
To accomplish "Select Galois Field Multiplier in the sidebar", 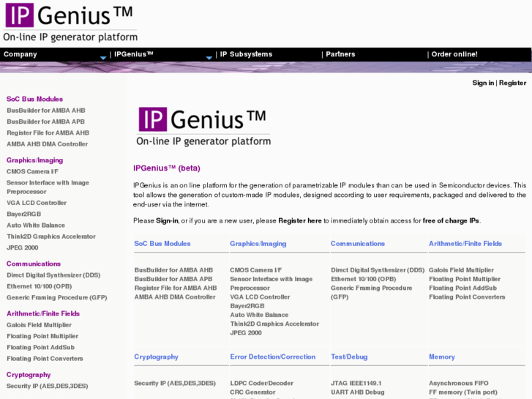I will coord(40,325).
